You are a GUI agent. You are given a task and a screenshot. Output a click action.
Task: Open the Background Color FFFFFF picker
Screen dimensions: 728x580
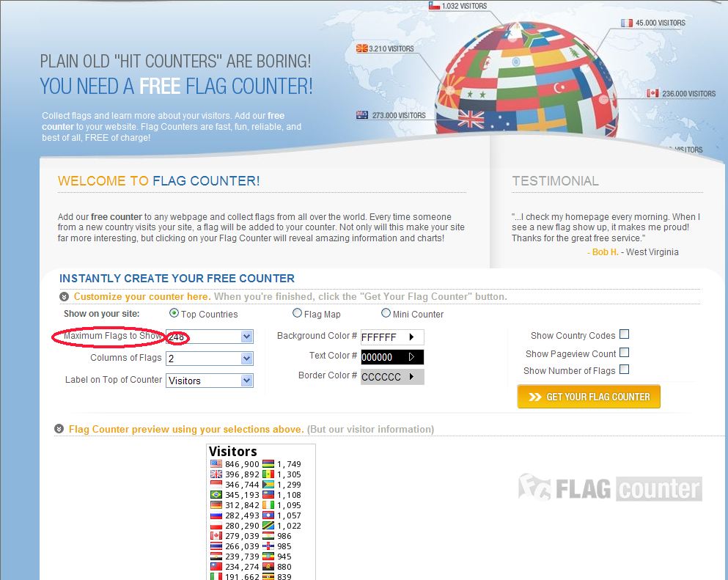click(392, 337)
